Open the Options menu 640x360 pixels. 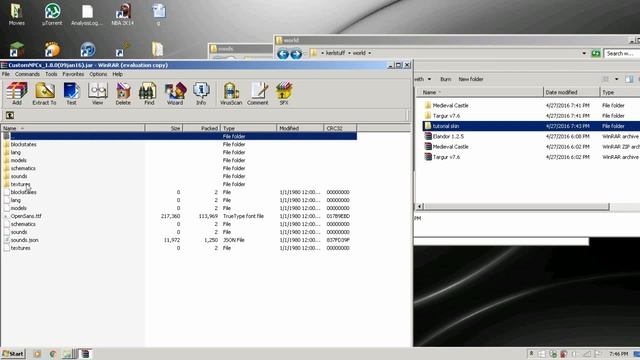[98, 74]
